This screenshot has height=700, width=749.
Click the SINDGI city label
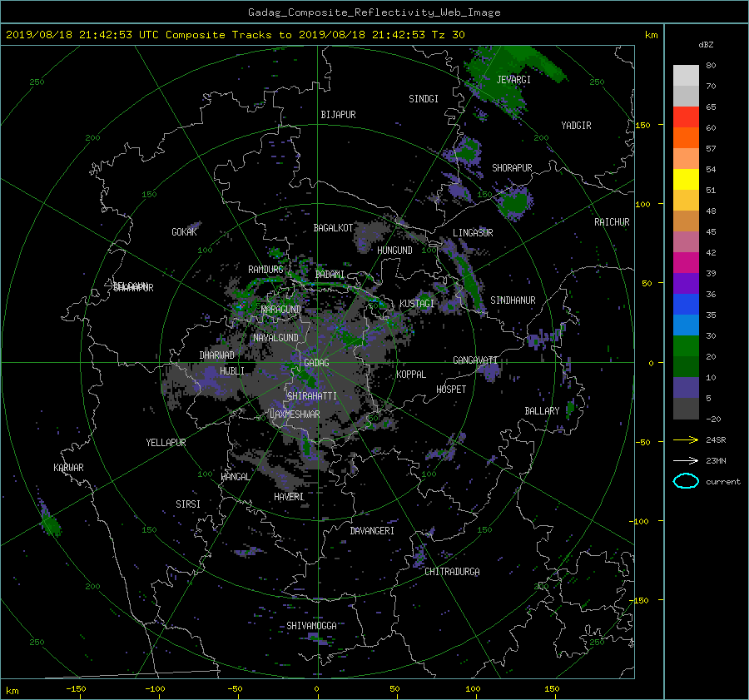[424, 99]
